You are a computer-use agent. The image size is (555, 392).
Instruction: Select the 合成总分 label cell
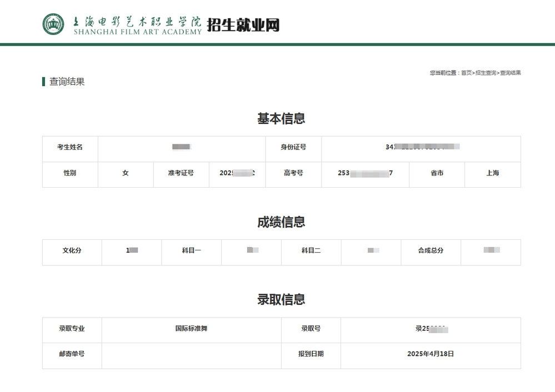click(x=431, y=250)
